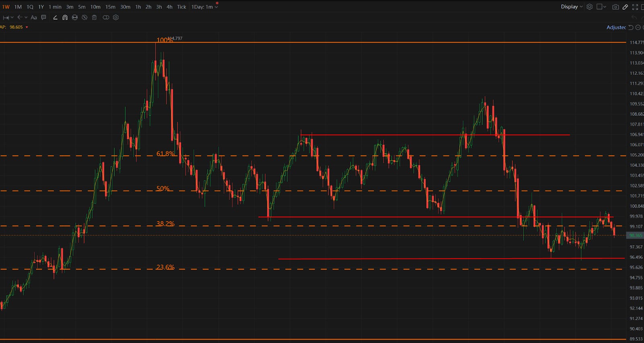The width and height of the screenshot is (644, 343).
Task: Add a comment note bubble
Action: (x=43, y=17)
